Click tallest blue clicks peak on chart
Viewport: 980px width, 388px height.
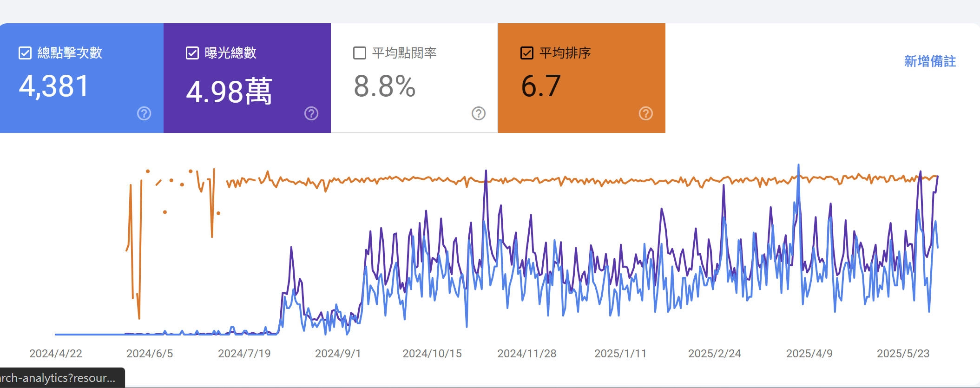pos(798,165)
